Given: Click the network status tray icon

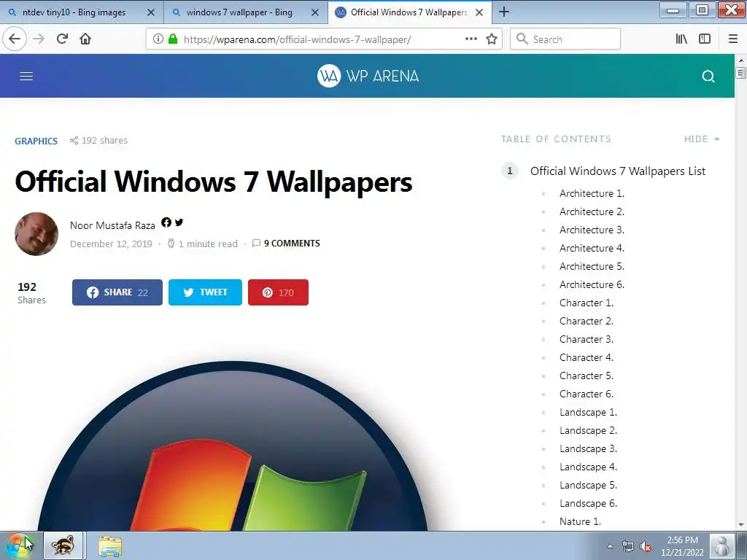Looking at the screenshot, I should coord(628,546).
